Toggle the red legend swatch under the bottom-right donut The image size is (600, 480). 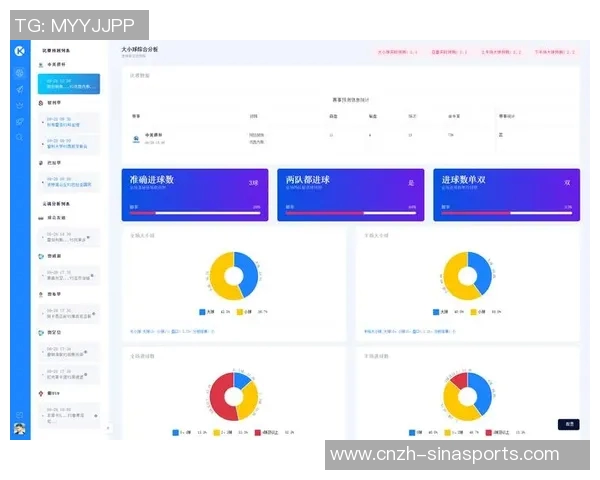(488, 433)
